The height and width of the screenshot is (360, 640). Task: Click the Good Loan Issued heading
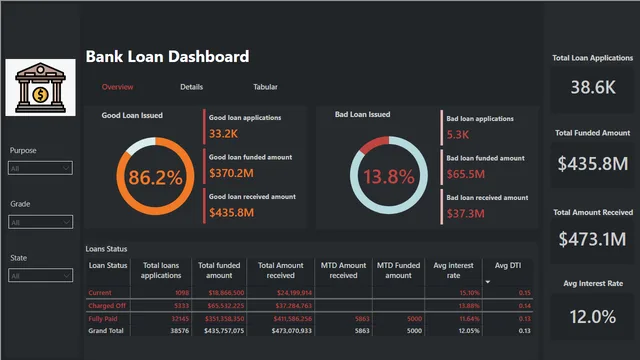(132, 116)
